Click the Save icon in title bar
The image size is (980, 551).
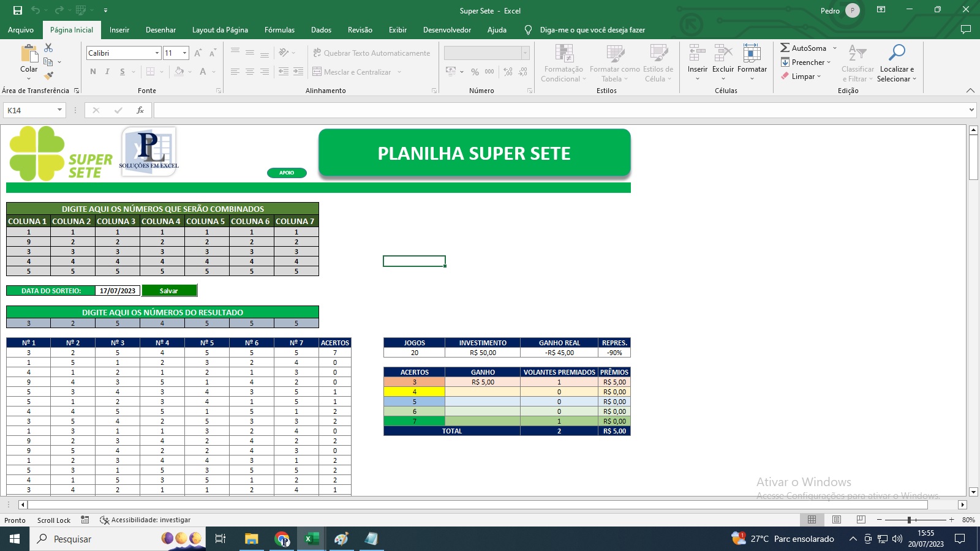pos(18,10)
